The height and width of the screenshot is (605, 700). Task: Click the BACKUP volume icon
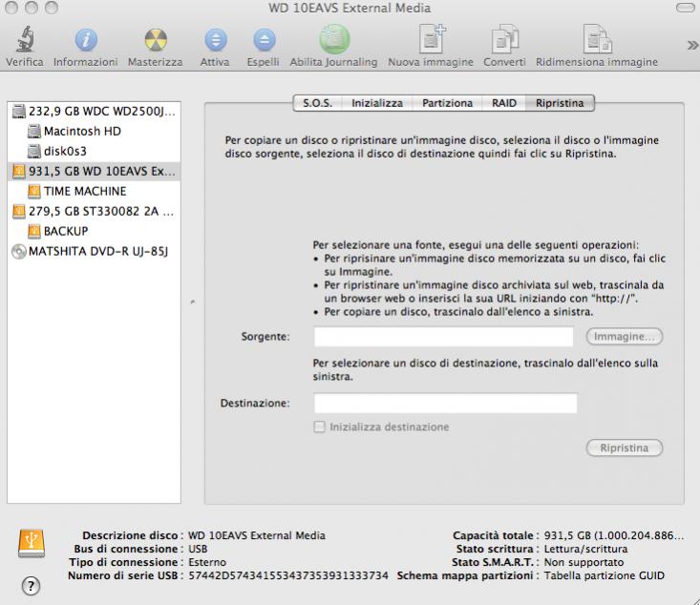coord(34,231)
